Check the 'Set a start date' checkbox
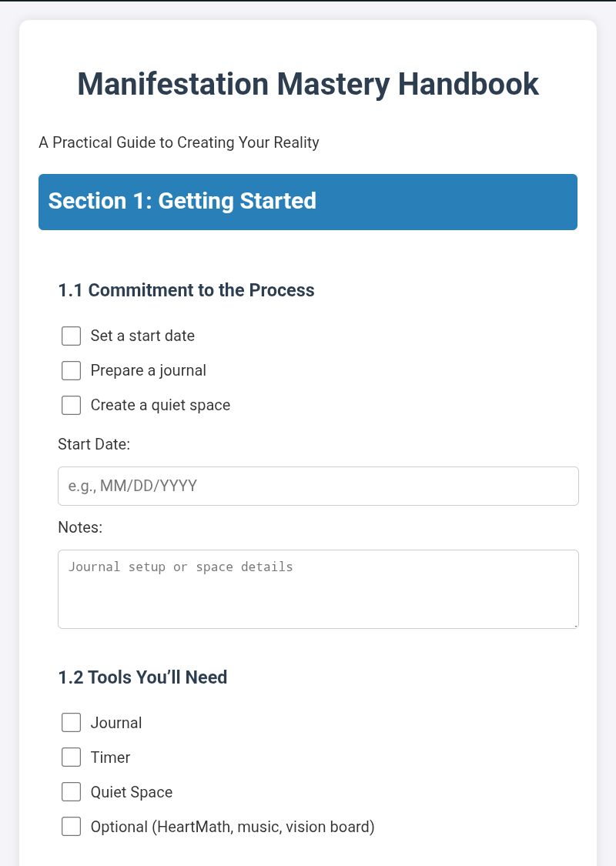Screen dimensions: 616x866 pos(72,336)
